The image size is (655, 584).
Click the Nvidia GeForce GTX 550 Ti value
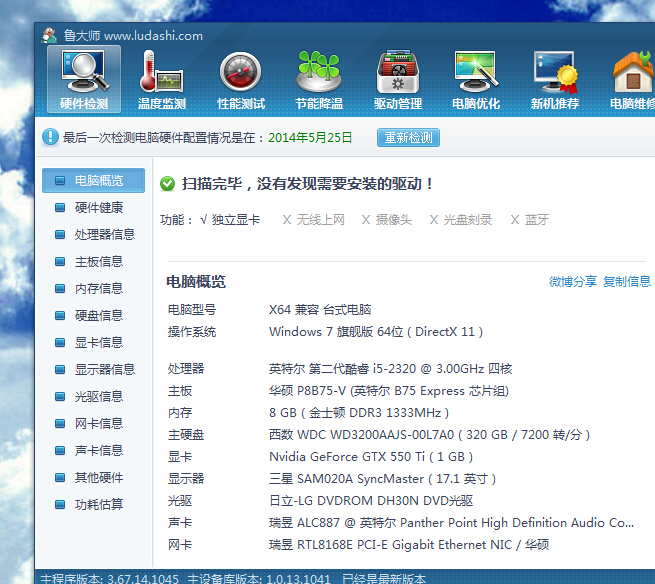(371, 457)
